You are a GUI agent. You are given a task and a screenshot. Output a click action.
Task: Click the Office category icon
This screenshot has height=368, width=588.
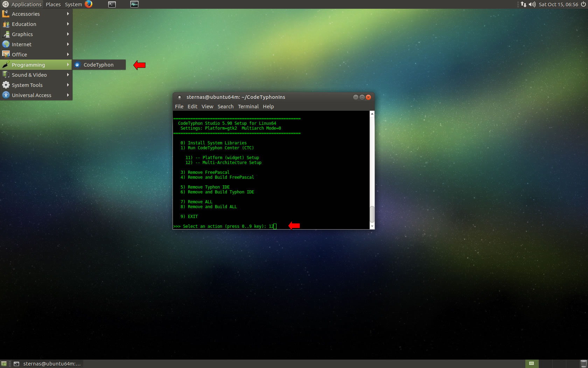(6, 54)
